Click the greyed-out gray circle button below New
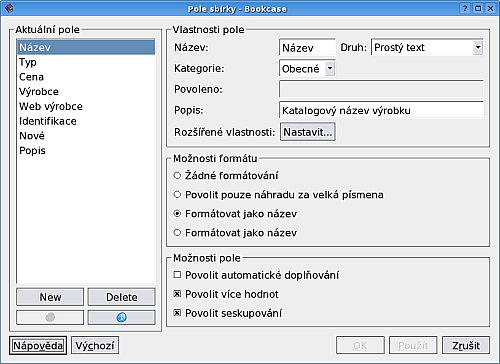The width and height of the screenshot is (500, 364). coord(50,317)
